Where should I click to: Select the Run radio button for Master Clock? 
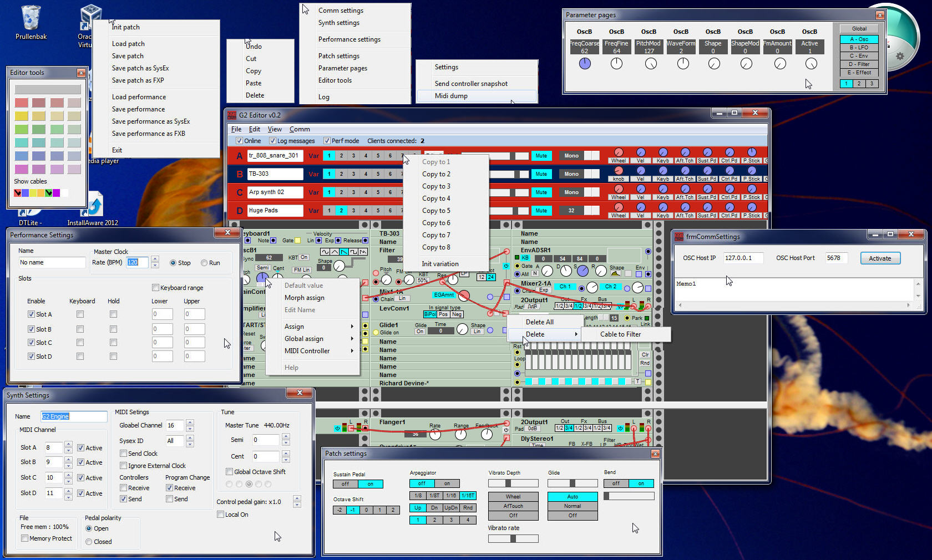(x=204, y=263)
